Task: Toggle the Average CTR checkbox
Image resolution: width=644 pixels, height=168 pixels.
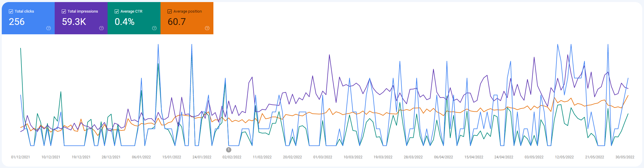Action: 117,11
